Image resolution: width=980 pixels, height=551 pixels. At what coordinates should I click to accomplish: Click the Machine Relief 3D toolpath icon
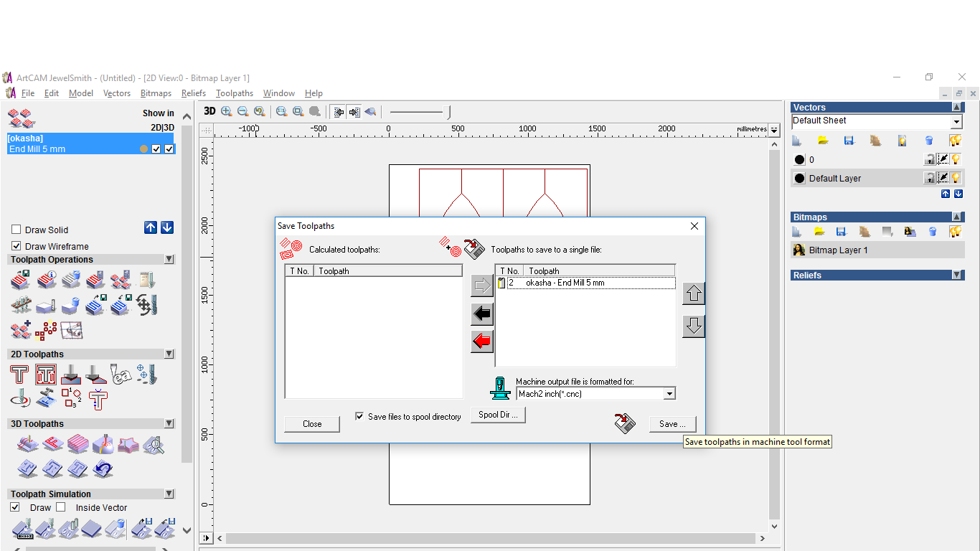tap(27, 445)
